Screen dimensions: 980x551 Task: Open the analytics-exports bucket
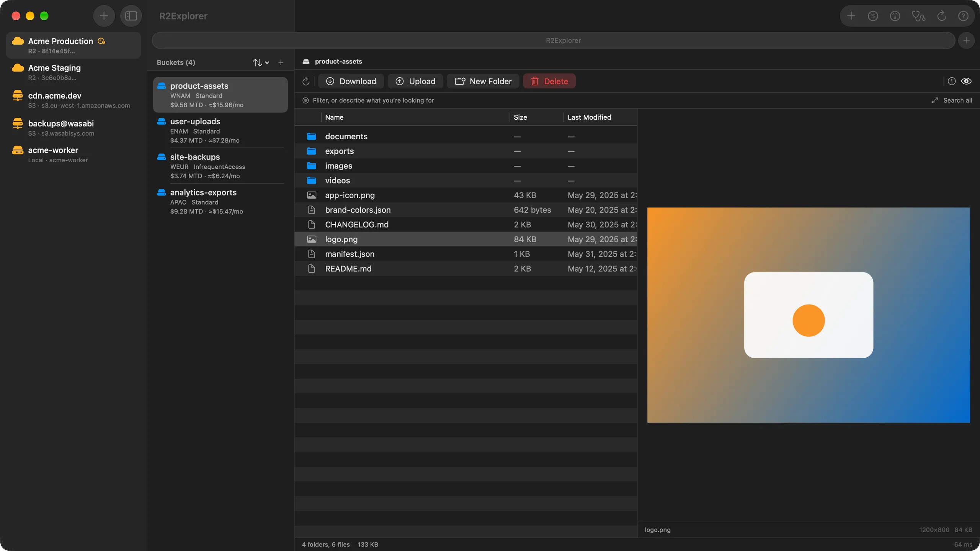click(220, 202)
